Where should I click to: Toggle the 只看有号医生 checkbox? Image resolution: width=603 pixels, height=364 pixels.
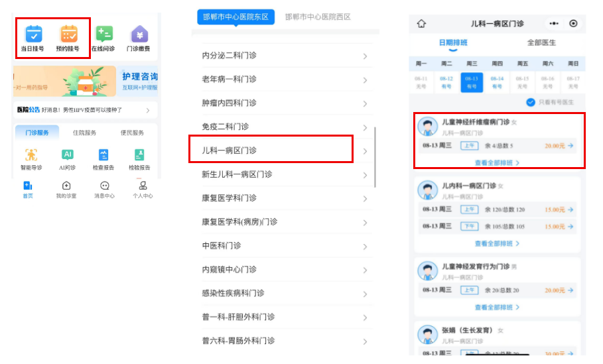click(531, 102)
